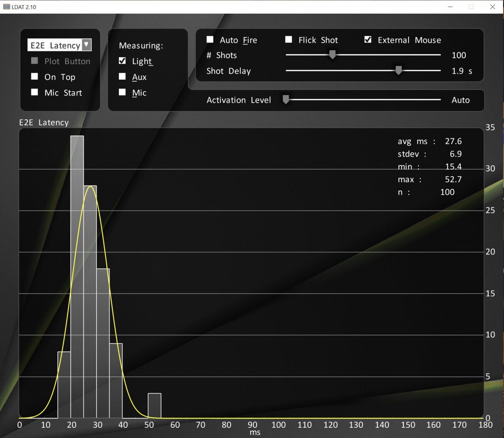The width and height of the screenshot is (504, 438).
Task: Click the # Shots value 100
Action: pyautogui.click(x=459, y=55)
